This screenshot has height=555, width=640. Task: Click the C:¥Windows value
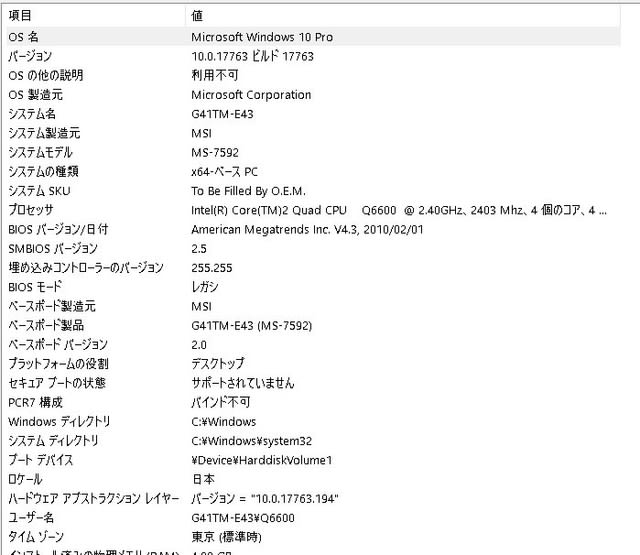pyautogui.click(x=224, y=422)
